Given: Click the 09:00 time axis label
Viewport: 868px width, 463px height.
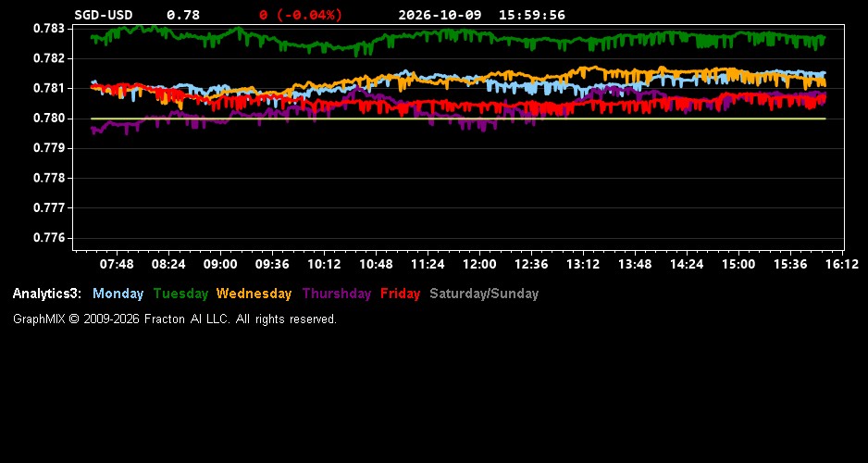Looking at the screenshot, I should [220, 264].
